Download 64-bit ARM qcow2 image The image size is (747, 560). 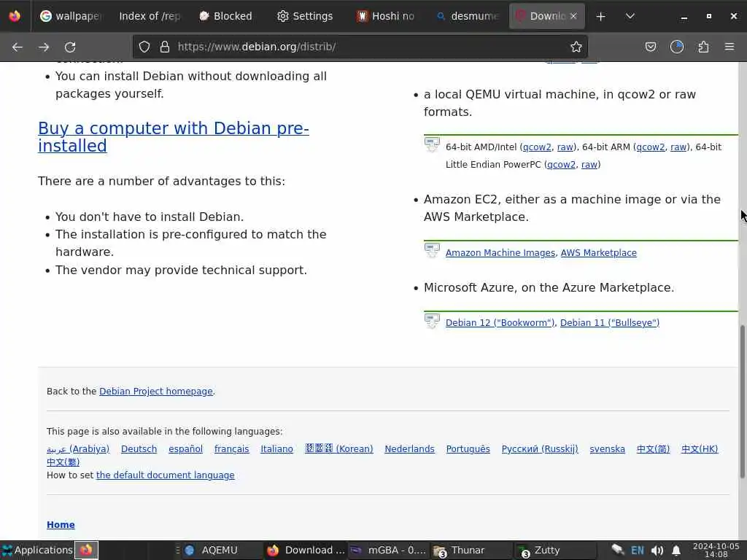pos(650,147)
